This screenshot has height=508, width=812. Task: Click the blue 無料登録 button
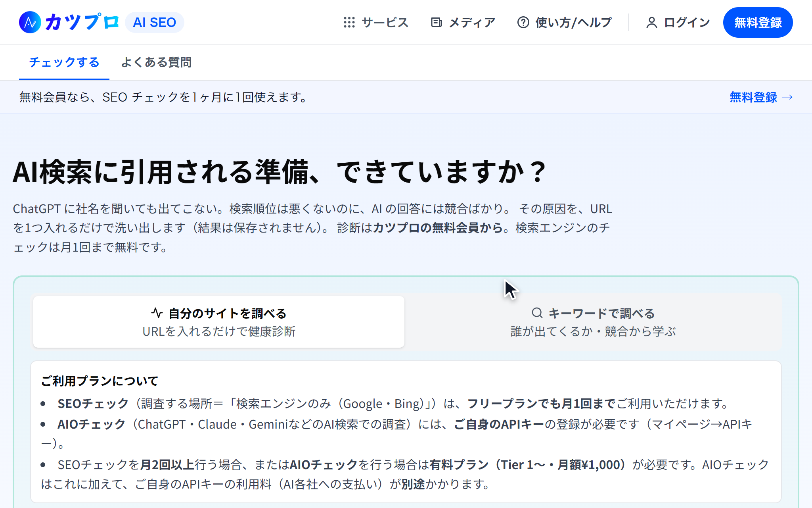click(758, 22)
